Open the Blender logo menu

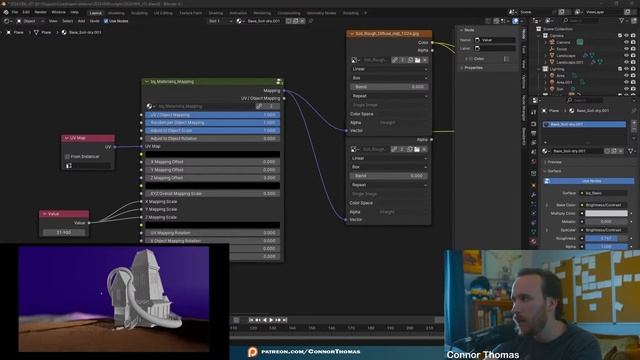point(6,12)
